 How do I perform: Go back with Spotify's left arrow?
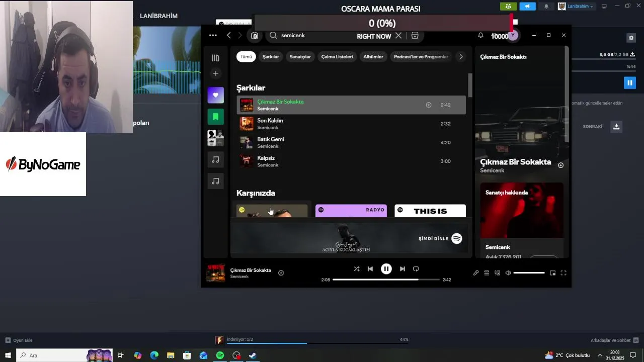229,35
